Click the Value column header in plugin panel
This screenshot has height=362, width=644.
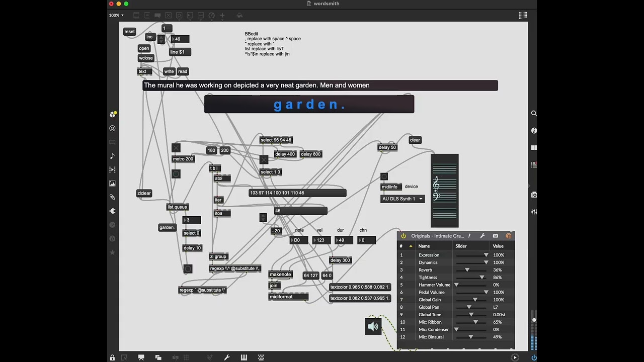(498, 246)
